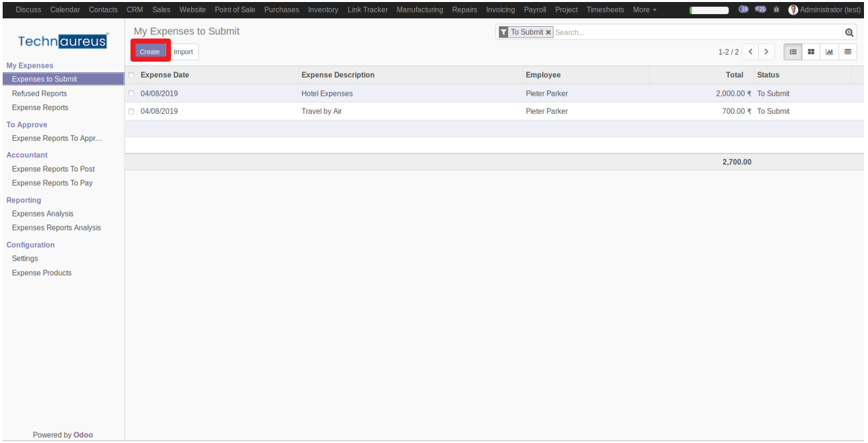868x443 pixels.
Task: Open the Project menu
Action: tap(566, 9)
